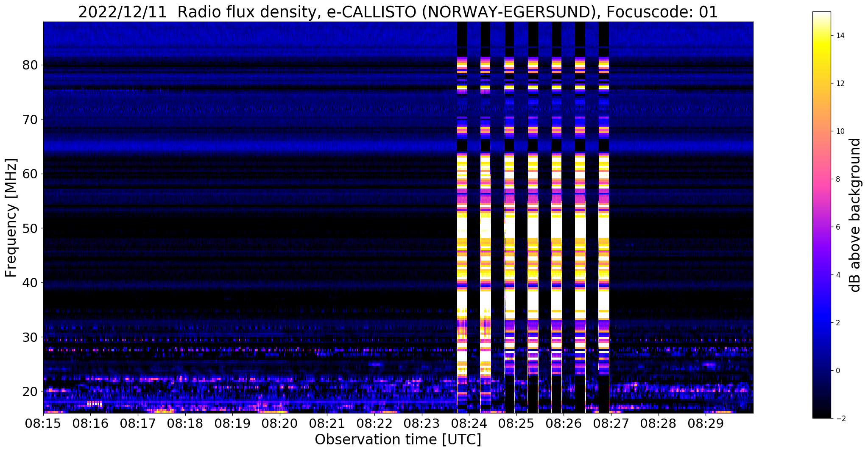Click the '6' colorbar tick label
The height and width of the screenshot is (452, 868).
click(837, 227)
